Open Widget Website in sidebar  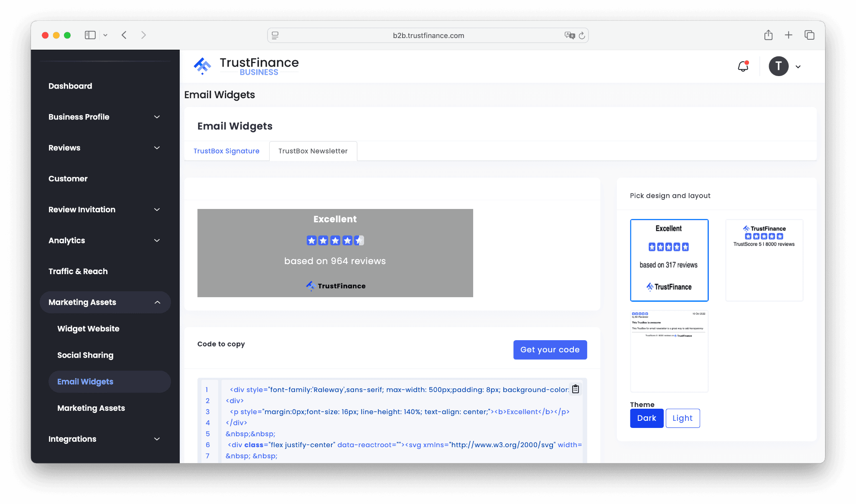pyautogui.click(x=88, y=328)
